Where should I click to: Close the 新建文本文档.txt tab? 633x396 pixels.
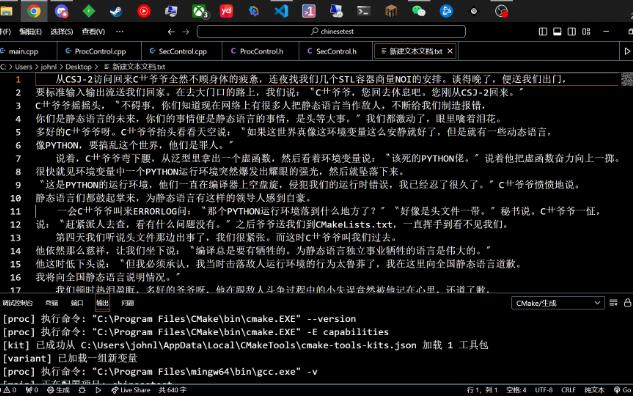tap(450, 51)
